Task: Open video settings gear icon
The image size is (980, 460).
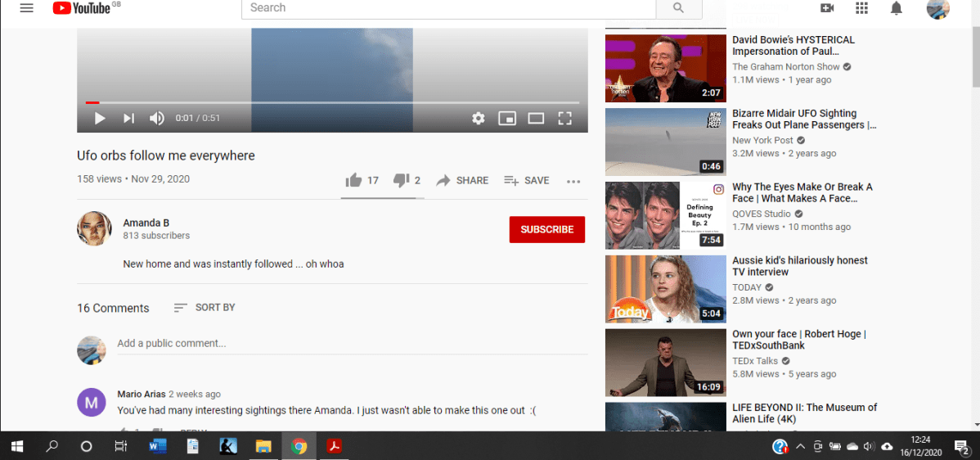Action: click(x=479, y=119)
